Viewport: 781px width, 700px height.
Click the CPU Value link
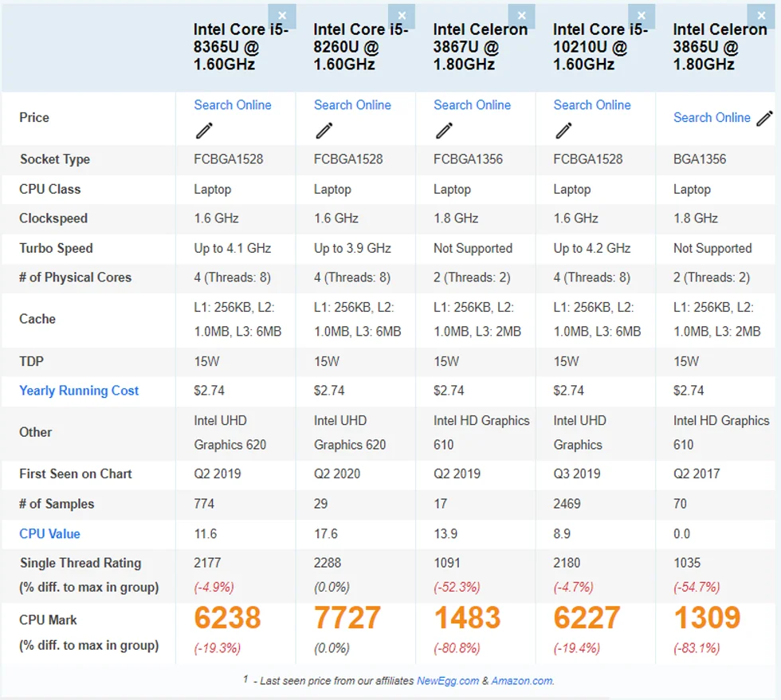tap(49, 533)
